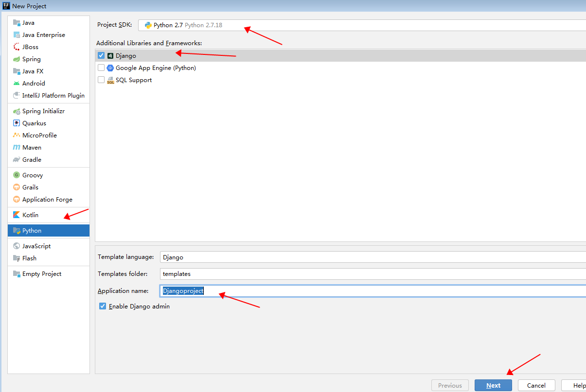Click the MicroProfile icon

point(17,136)
